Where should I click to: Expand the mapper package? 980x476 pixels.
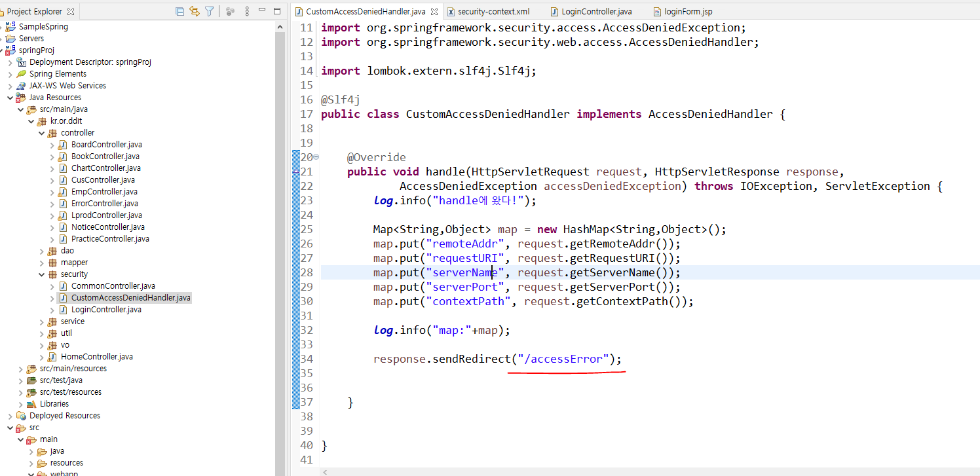pyautogui.click(x=42, y=263)
